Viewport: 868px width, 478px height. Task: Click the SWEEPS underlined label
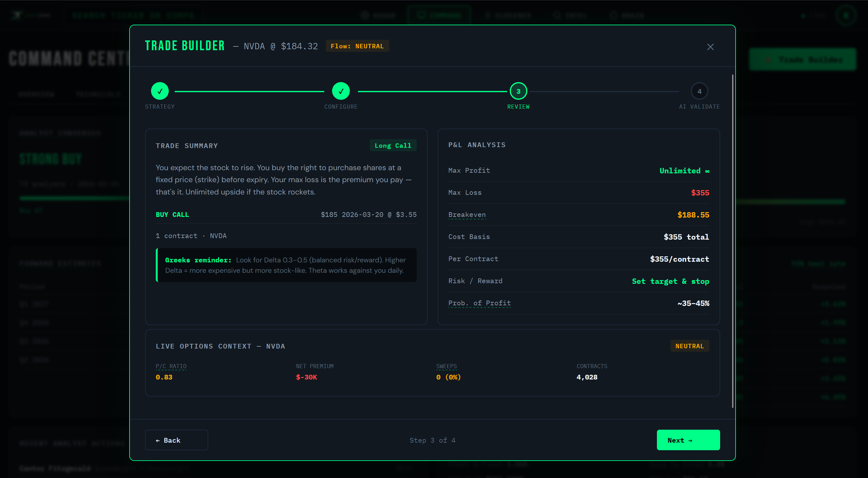(x=446, y=366)
